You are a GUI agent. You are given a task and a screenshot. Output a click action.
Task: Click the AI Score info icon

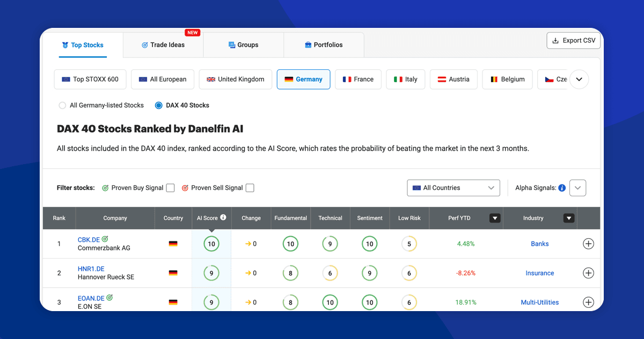pos(223,218)
